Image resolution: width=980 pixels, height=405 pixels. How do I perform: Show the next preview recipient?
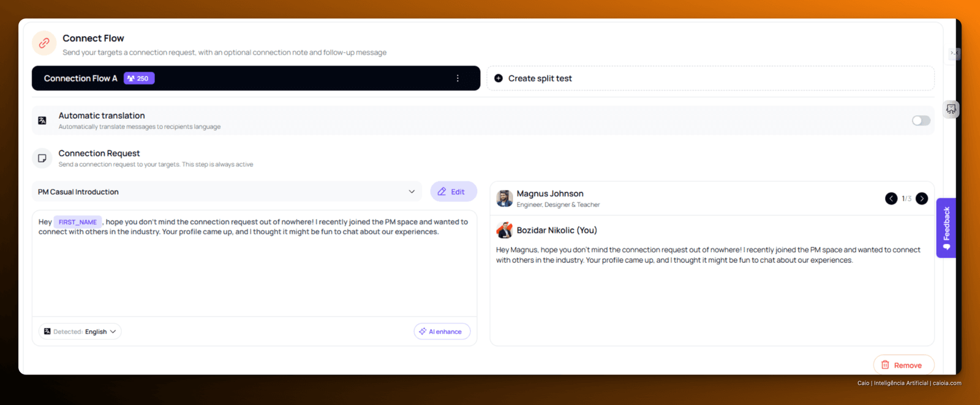click(x=922, y=199)
